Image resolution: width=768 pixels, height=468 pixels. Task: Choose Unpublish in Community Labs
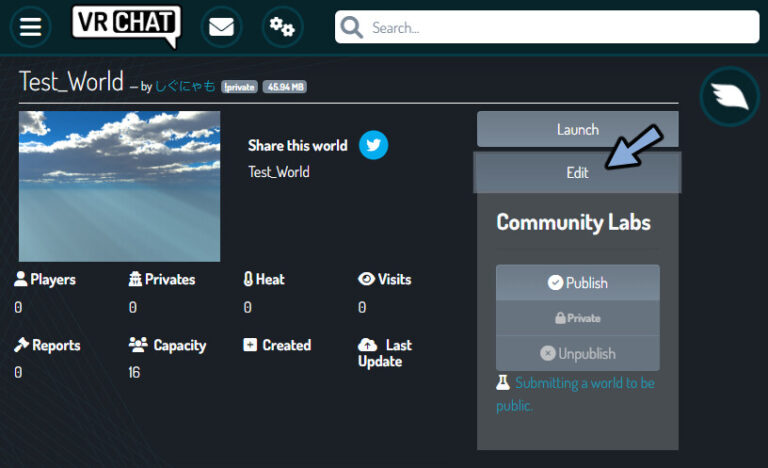(x=577, y=353)
